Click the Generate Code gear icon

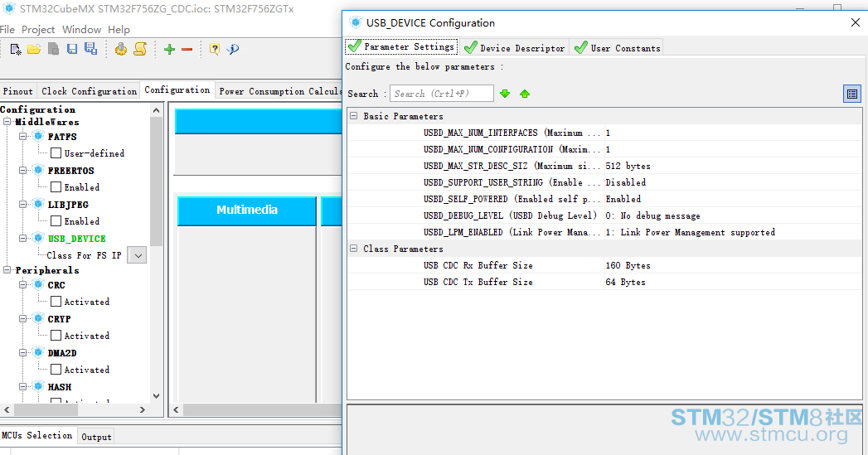[121, 49]
